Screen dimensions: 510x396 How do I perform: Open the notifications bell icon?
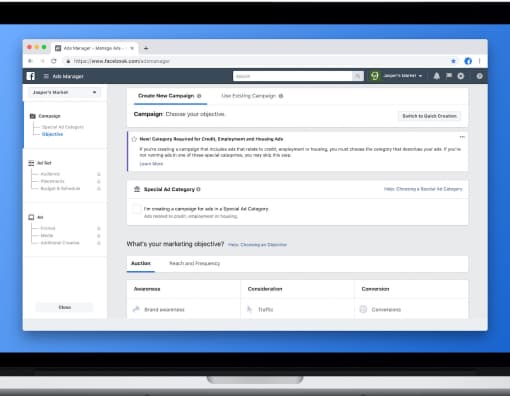[436, 76]
